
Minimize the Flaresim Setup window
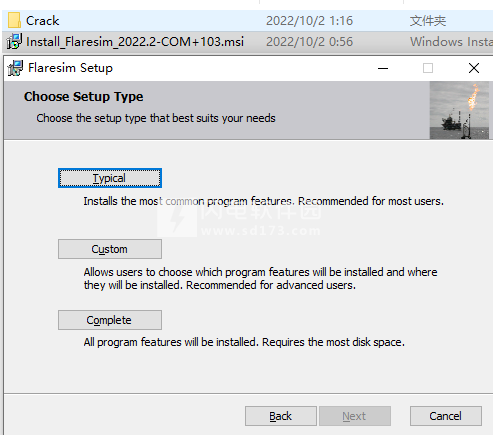pos(383,68)
